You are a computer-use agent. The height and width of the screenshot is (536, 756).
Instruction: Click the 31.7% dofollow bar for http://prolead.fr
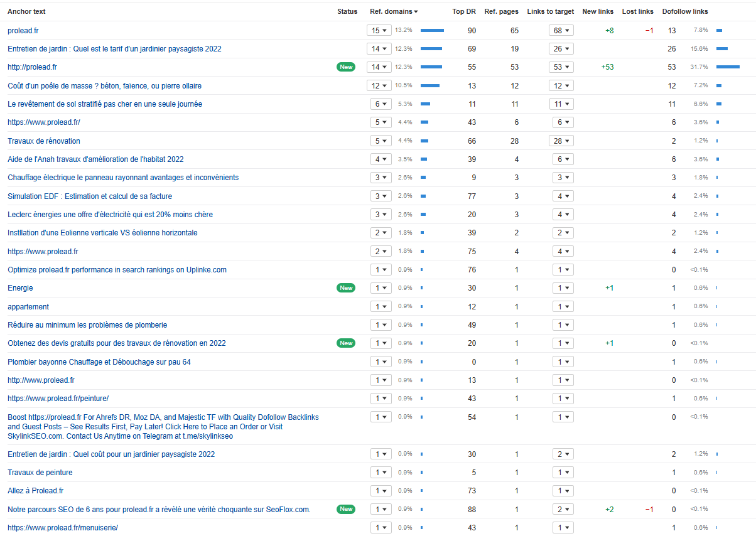pyautogui.click(x=728, y=67)
